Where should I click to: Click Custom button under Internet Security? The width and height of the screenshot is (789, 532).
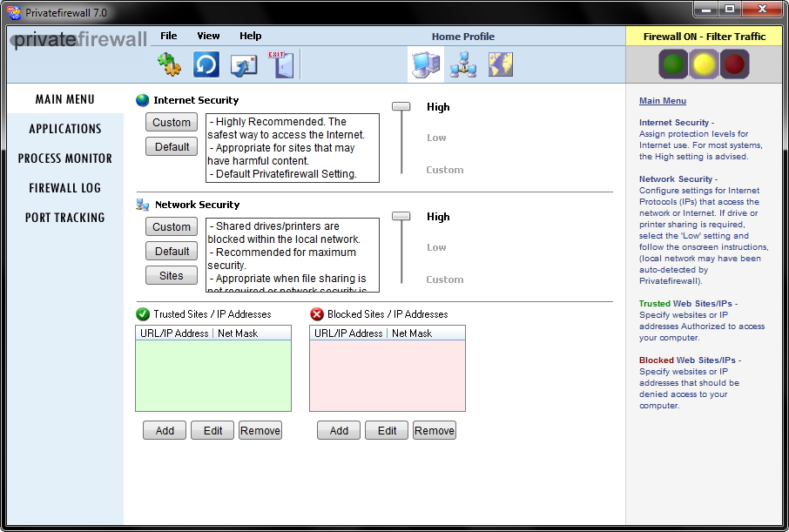[172, 123]
